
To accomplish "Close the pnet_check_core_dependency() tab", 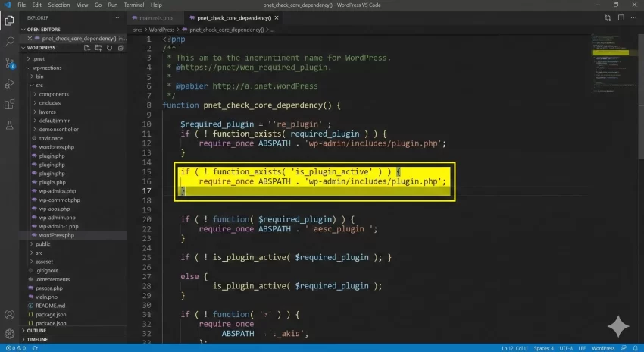I will coord(277,17).
